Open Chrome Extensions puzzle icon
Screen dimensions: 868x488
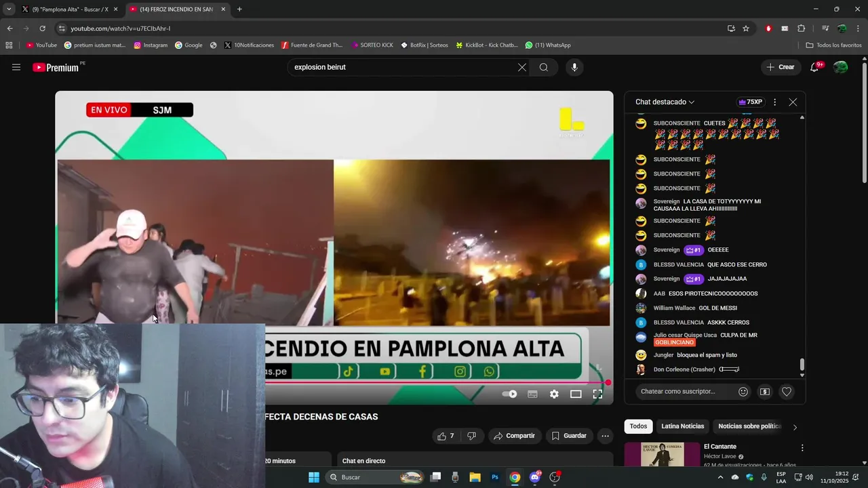[801, 28]
